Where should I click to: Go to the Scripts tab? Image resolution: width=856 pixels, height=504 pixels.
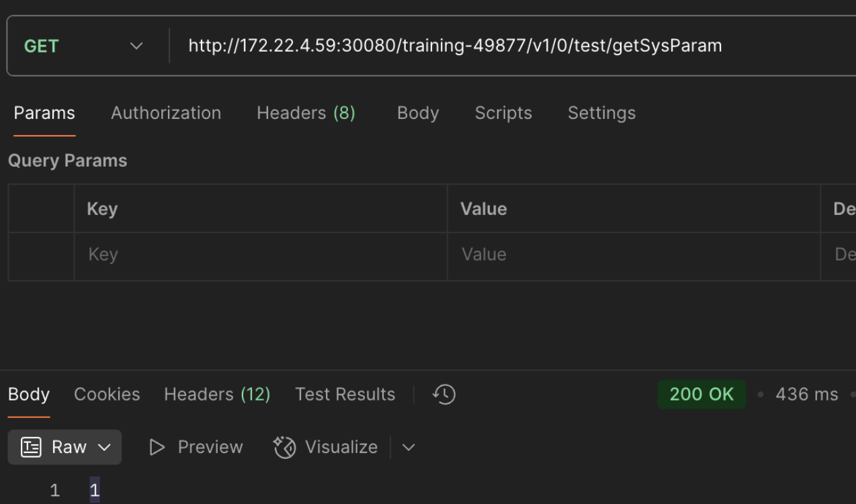coord(503,113)
